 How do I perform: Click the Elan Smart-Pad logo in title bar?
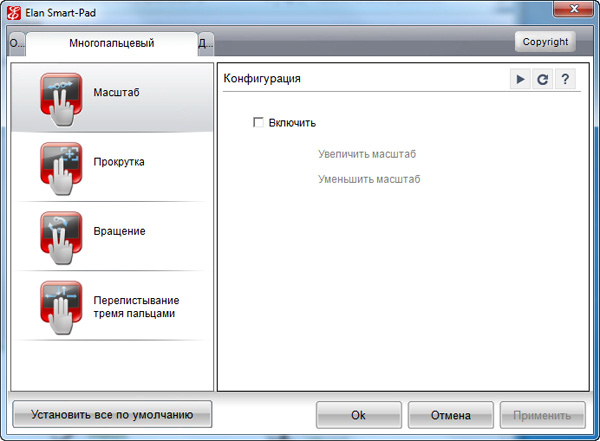click(x=14, y=13)
